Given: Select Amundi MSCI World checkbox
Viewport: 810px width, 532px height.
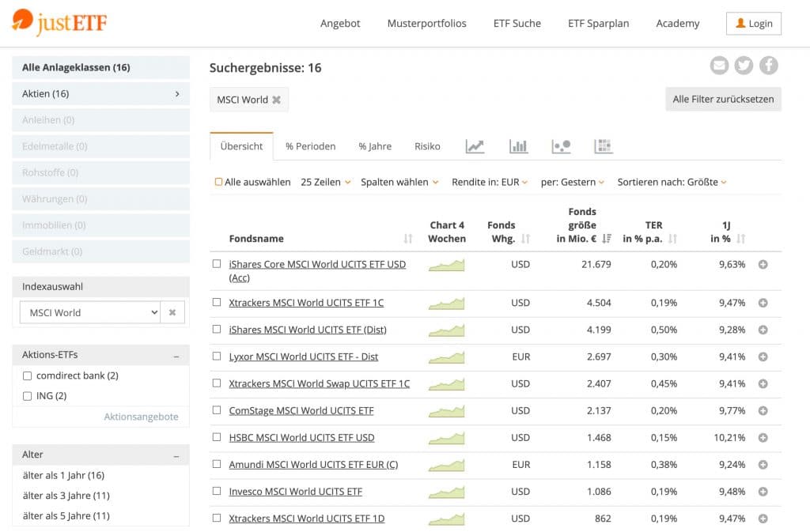Looking at the screenshot, I should pyautogui.click(x=217, y=464).
